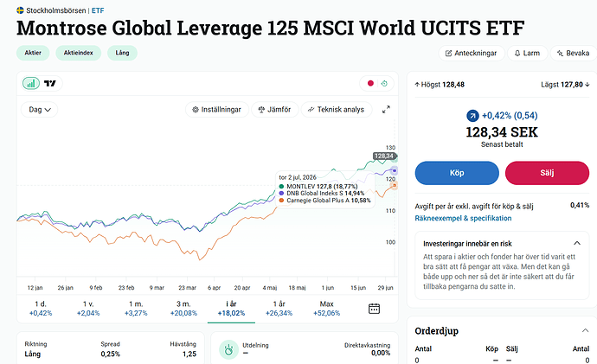Click the 128,34 price label on chart
The image size is (597, 364).
[384, 156]
